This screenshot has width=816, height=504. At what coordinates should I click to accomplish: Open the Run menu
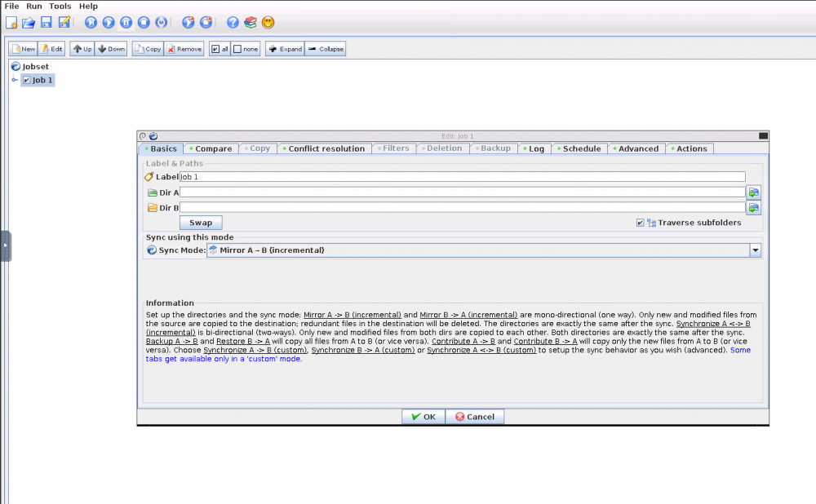tap(33, 7)
